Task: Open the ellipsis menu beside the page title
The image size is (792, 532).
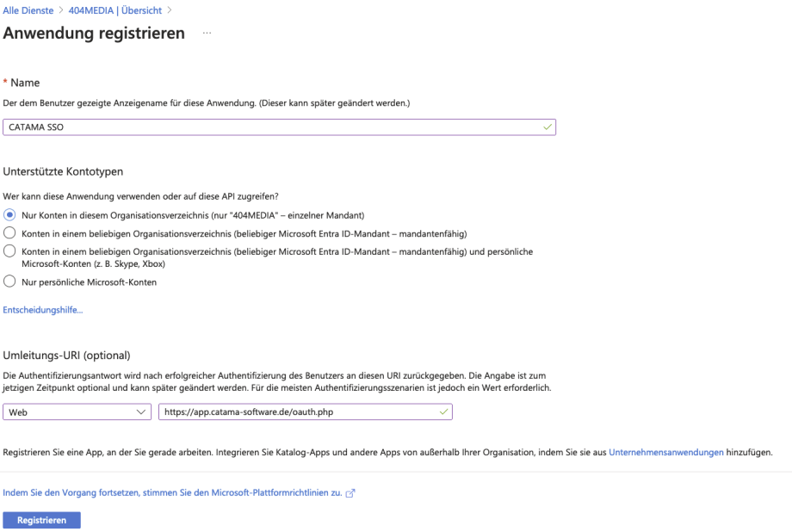Action: (207, 34)
